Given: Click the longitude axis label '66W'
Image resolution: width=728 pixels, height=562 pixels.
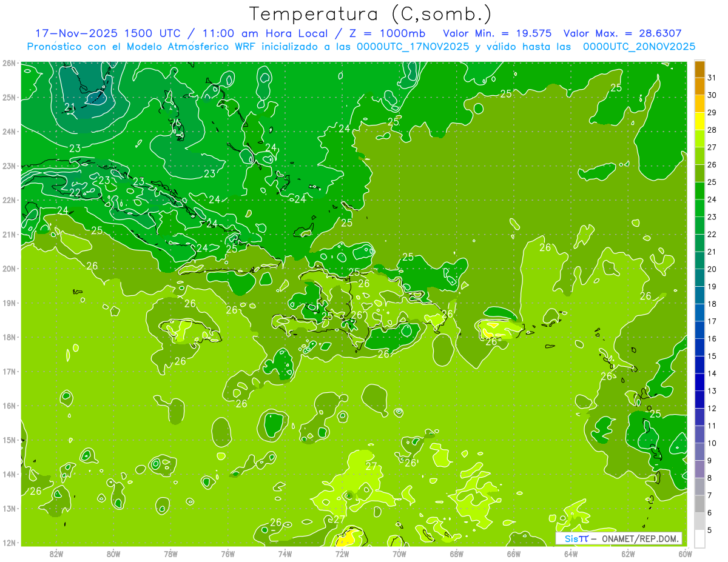Looking at the screenshot, I should 513,554.
